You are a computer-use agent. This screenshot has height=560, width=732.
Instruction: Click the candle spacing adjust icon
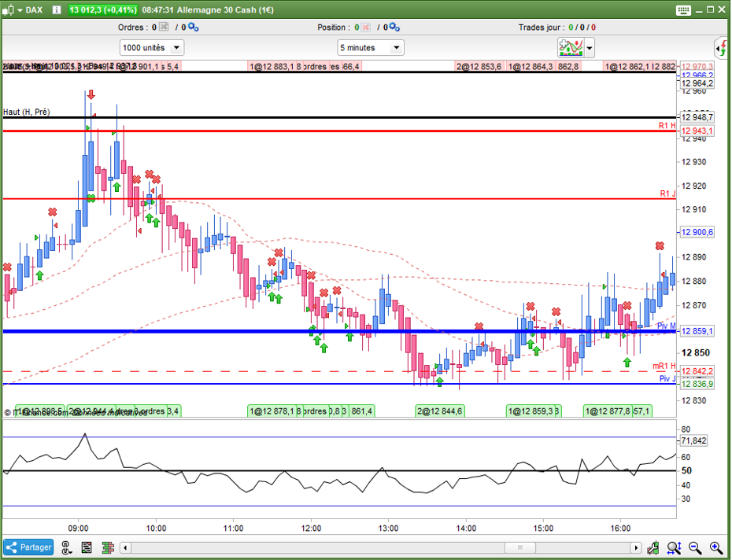[x=653, y=547]
